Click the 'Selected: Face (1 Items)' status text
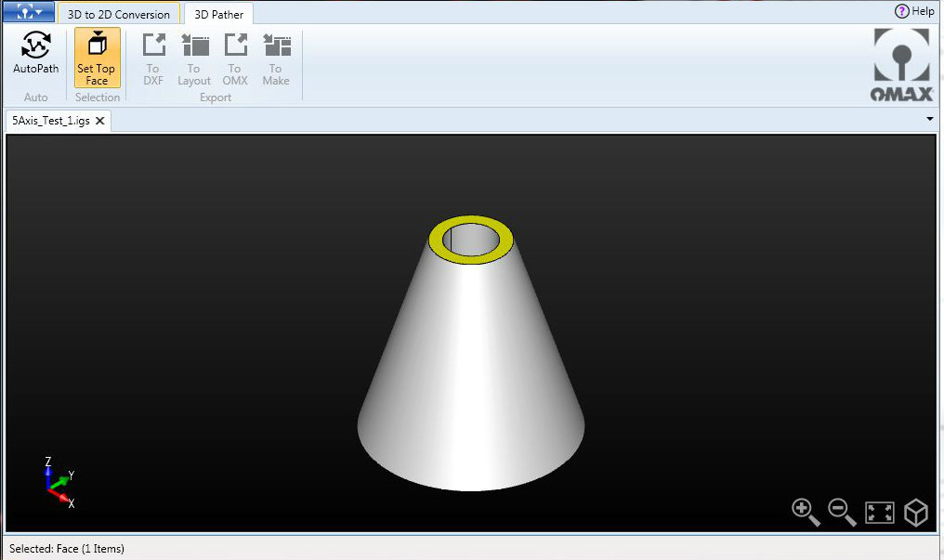This screenshot has width=944, height=560. pos(67,549)
